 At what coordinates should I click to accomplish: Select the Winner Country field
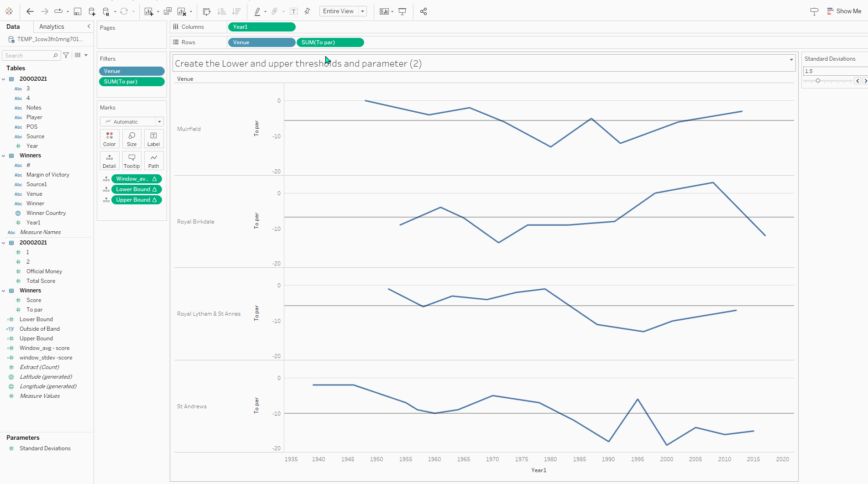pos(46,213)
